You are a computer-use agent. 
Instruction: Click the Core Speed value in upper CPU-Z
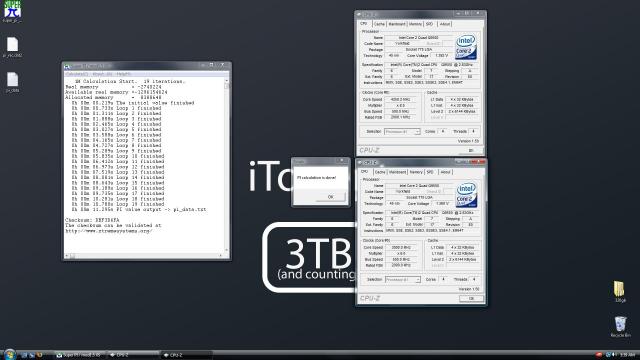(400, 99)
